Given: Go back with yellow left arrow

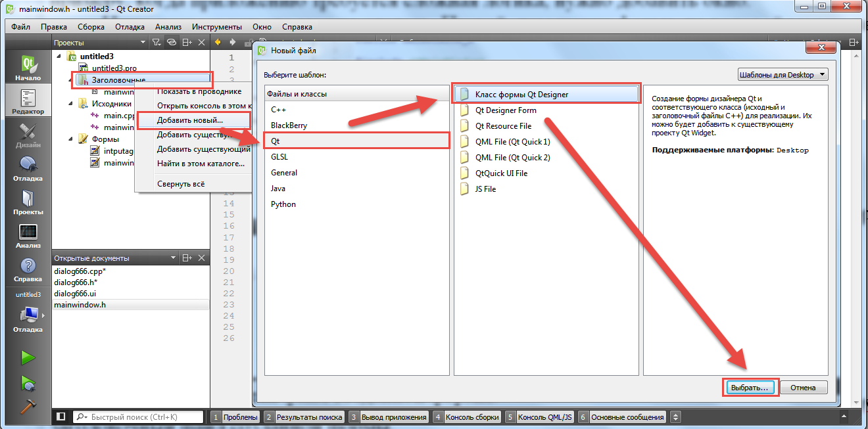Looking at the screenshot, I should [x=218, y=42].
